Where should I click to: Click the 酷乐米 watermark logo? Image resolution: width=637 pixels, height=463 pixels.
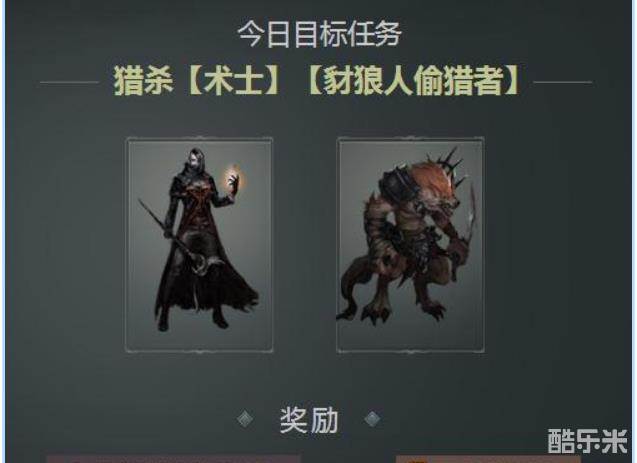coord(587,441)
